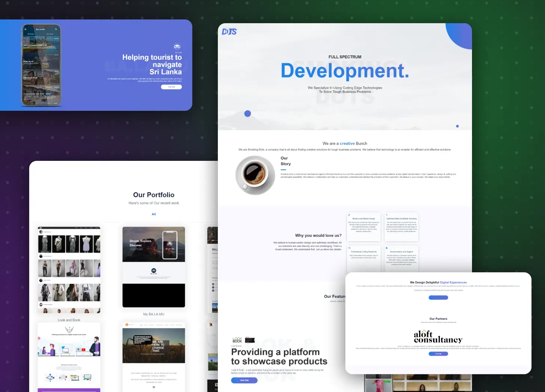Viewport: 545px width, 392px height.
Task: Click the aloft consultancy partner logo
Action: (438, 337)
